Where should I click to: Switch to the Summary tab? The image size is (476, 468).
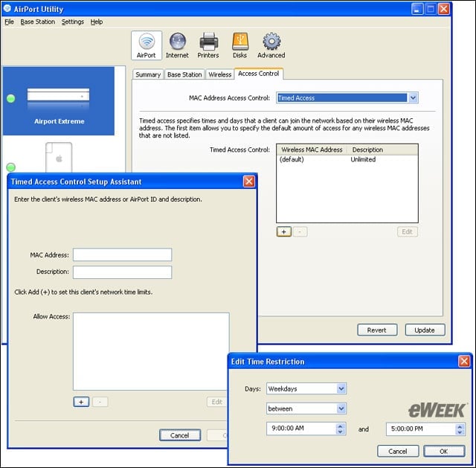tap(148, 74)
